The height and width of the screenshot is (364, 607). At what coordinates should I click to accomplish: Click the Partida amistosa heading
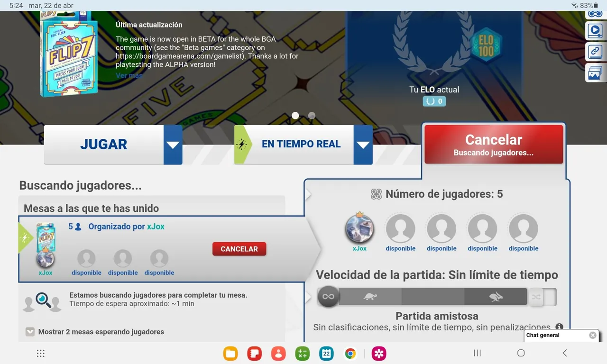coord(437,316)
